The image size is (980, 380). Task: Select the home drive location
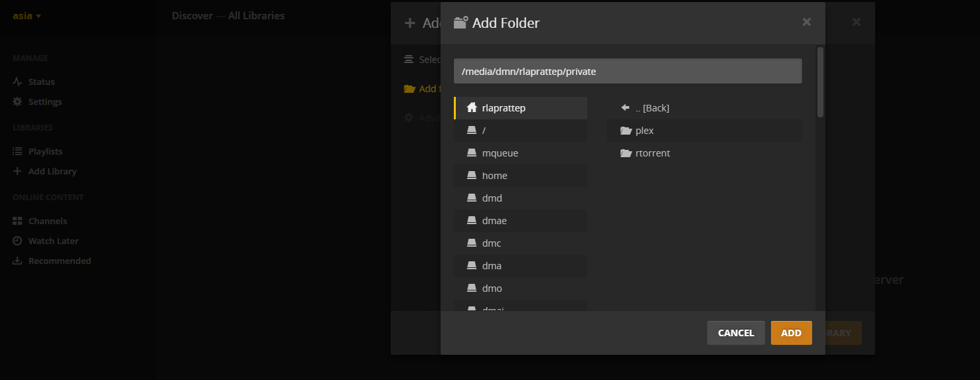click(x=521, y=176)
